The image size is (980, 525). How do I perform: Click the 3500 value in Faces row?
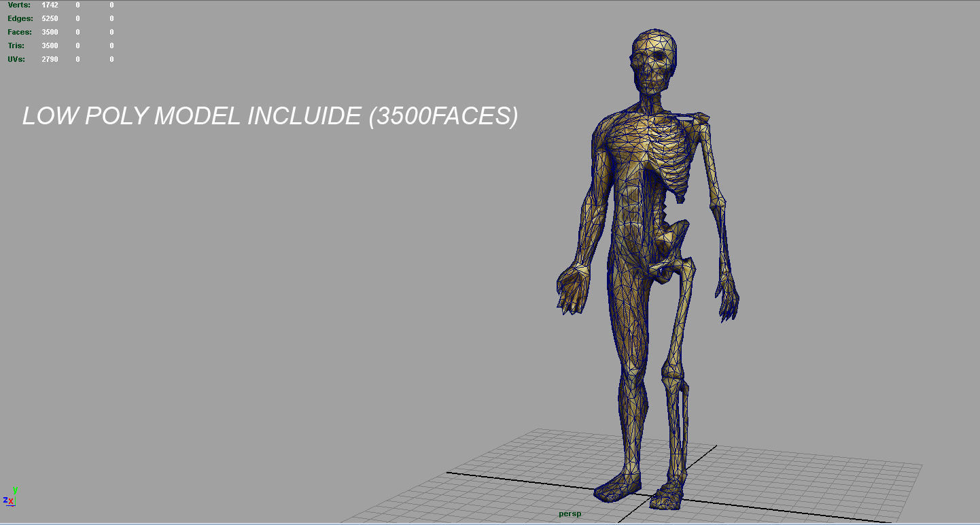pos(50,32)
